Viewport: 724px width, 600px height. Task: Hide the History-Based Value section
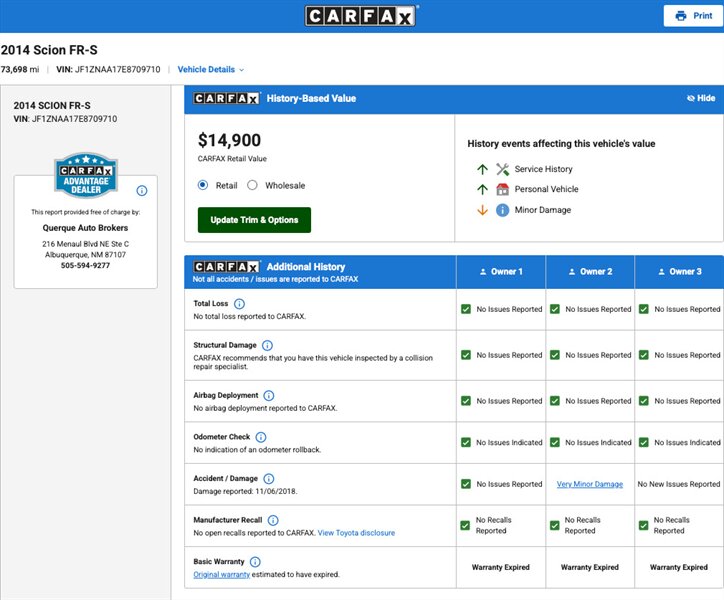tap(701, 98)
